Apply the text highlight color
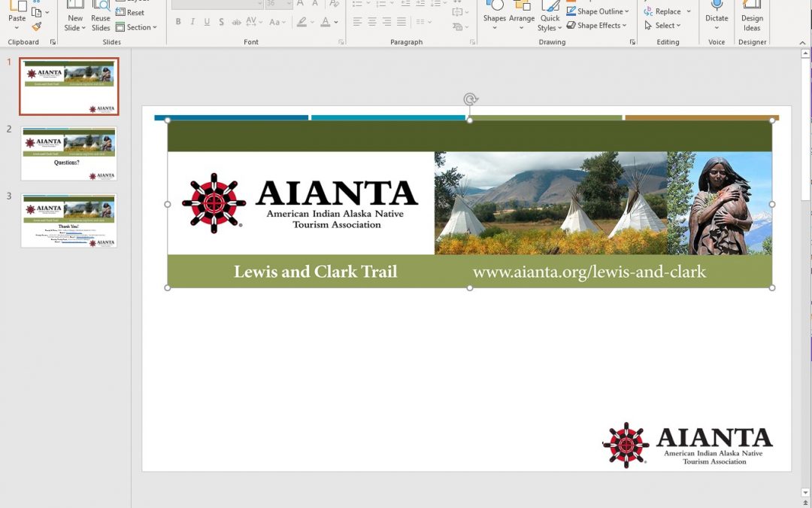812x508 pixels. pos(301,22)
